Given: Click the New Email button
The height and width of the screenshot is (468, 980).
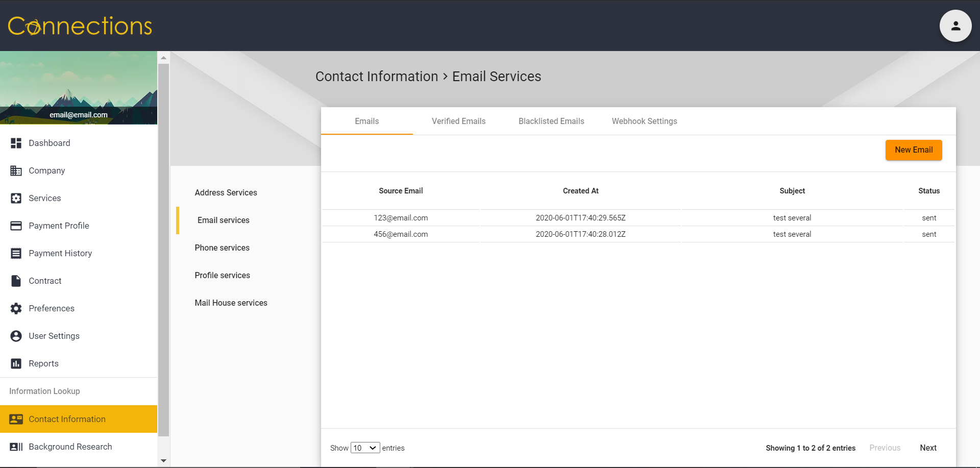Looking at the screenshot, I should [914, 150].
